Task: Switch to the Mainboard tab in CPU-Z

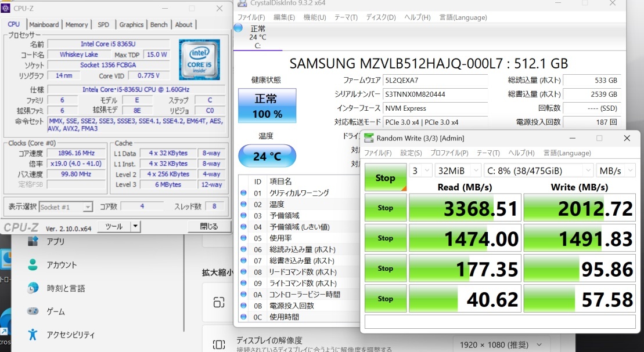Action: click(44, 24)
